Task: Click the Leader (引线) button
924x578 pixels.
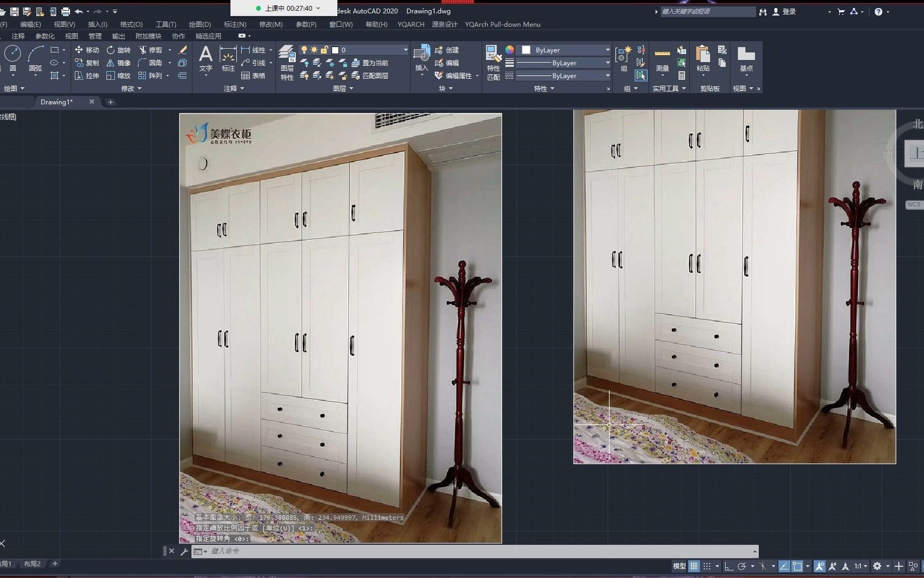Action: click(253, 63)
